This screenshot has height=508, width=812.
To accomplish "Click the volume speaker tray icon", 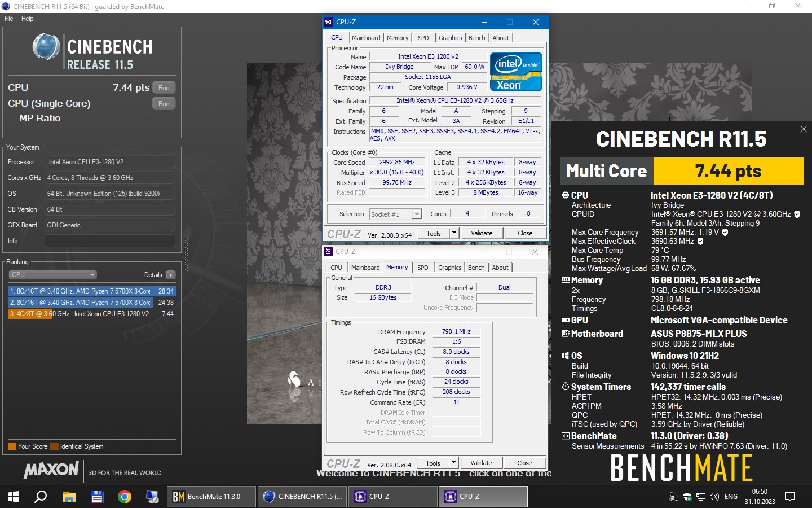I will (714, 497).
